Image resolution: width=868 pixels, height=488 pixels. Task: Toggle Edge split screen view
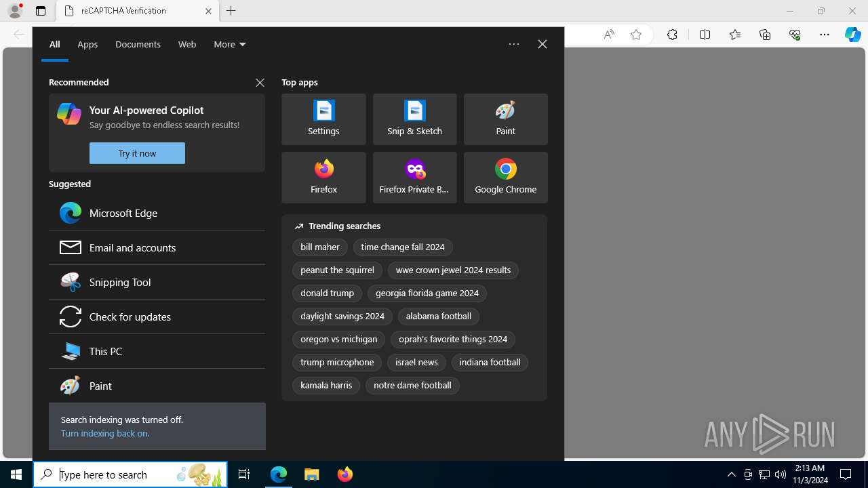click(x=705, y=35)
